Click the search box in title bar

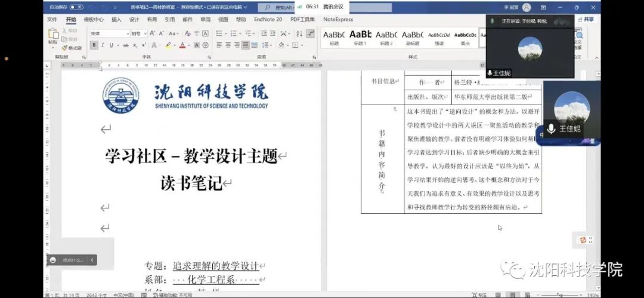(280, 7)
